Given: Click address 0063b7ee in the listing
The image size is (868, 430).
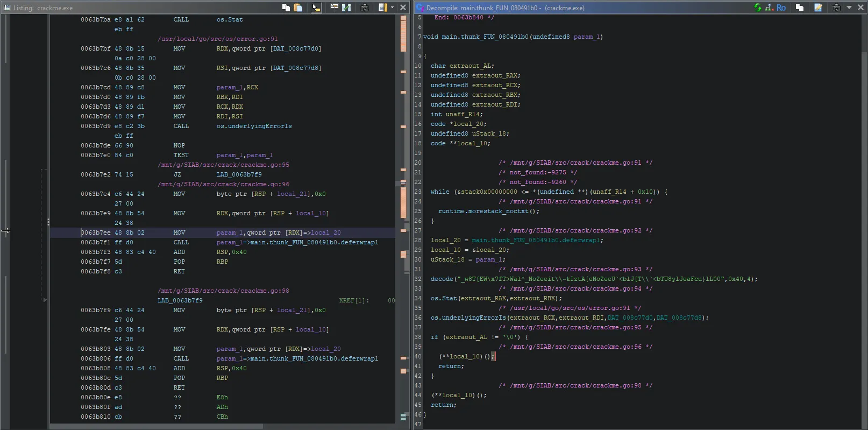Looking at the screenshot, I should coord(96,232).
